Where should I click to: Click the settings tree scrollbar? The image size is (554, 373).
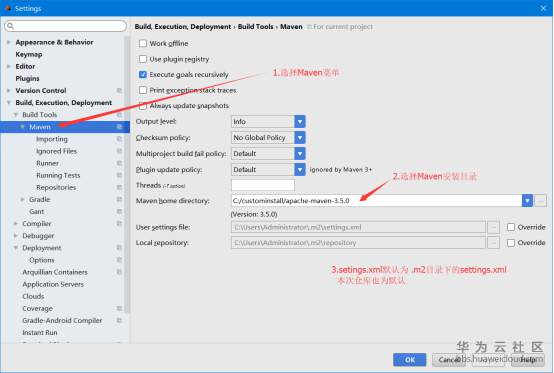pos(127,174)
